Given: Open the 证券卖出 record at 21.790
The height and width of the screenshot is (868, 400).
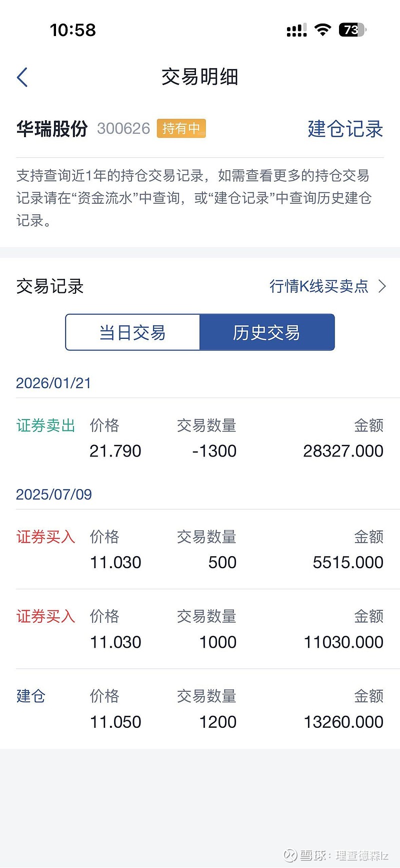Looking at the screenshot, I should tap(200, 439).
